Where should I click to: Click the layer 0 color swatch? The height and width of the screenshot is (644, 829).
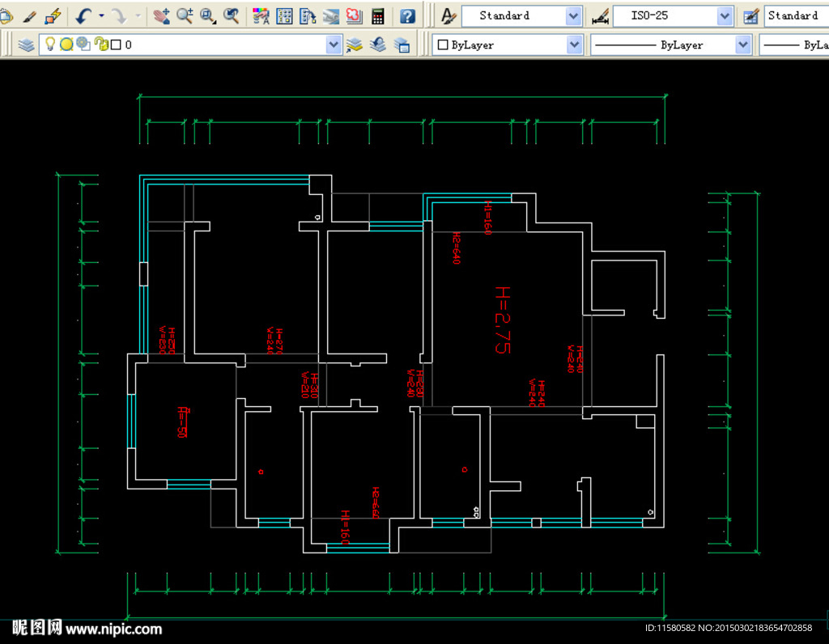[116, 45]
